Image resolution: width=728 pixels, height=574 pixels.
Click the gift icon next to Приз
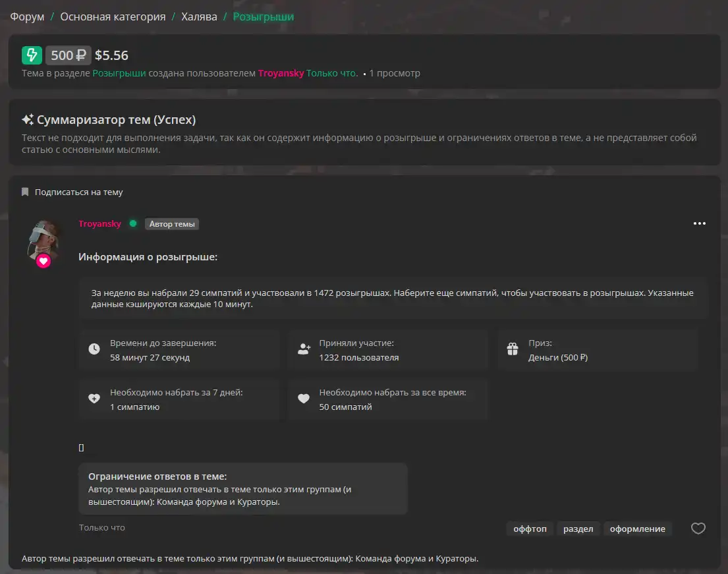click(513, 349)
